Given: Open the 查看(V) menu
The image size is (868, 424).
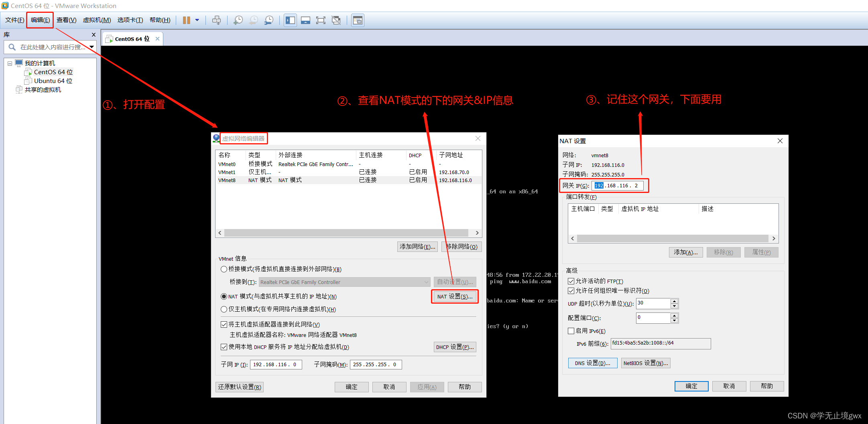Looking at the screenshot, I should click(66, 20).
